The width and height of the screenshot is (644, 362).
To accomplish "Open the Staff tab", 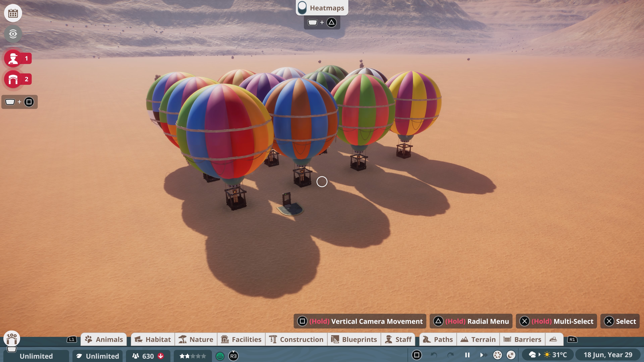I will 398,339.
